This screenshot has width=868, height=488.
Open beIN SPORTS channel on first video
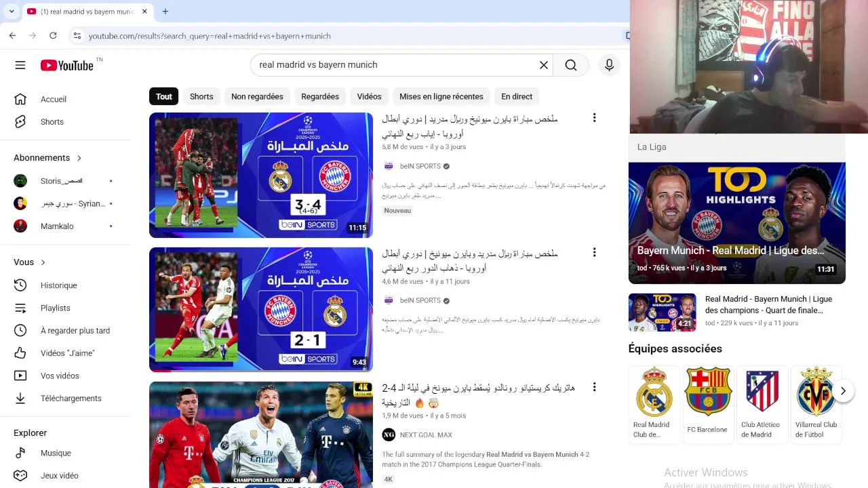click(420, 166)
